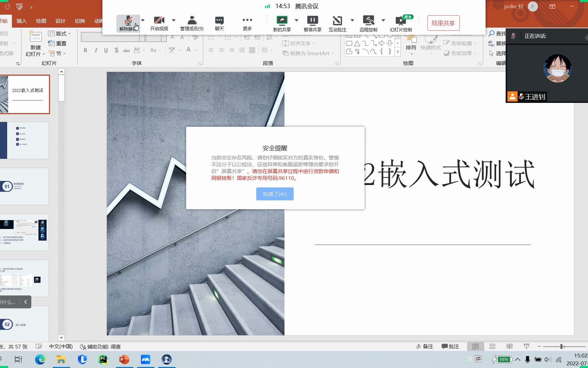Viewport: 588px width, 368px height.
Task: Click the font name input box
Action: tap(110, 37)
